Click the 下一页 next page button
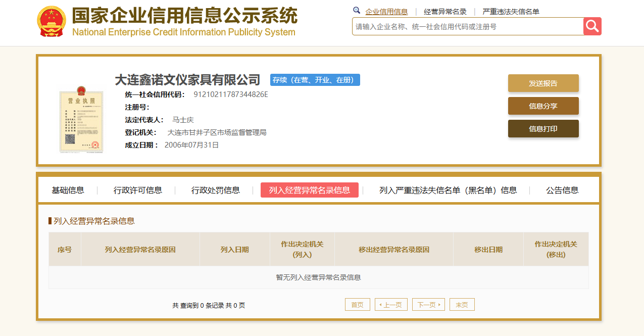644x336 pixels. pos(428,305)
